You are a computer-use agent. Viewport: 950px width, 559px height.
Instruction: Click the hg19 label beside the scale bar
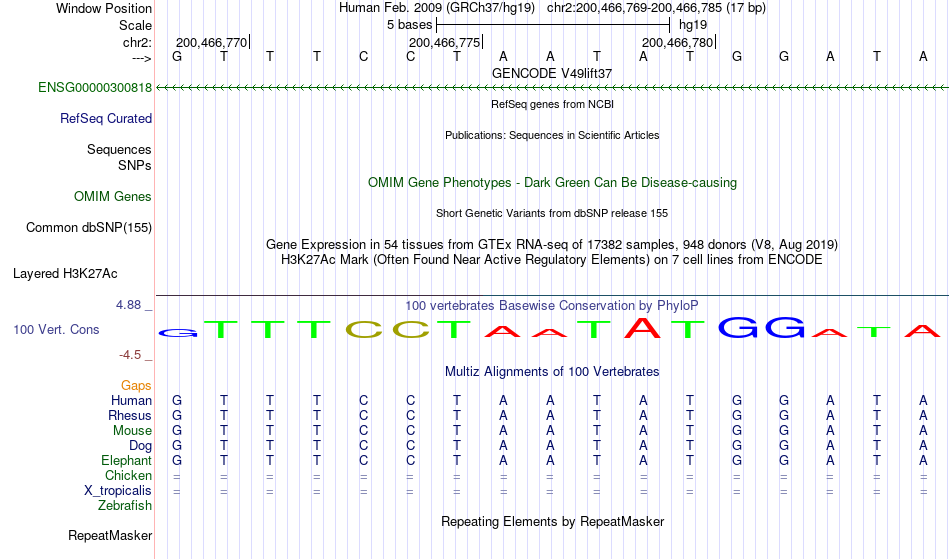[693, 25]
